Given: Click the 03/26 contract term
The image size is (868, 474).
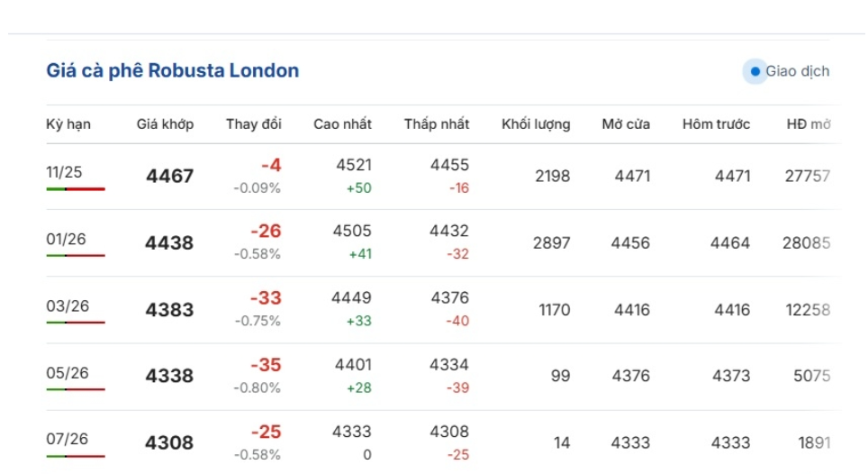Looking at the screenshot, I should [68, 305].
